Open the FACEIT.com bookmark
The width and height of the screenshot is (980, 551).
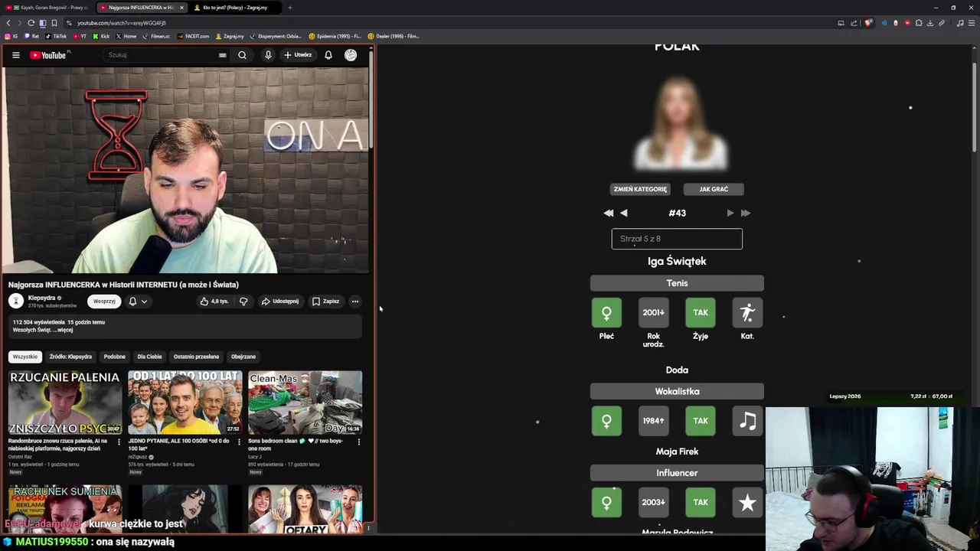tap(193, 36)
